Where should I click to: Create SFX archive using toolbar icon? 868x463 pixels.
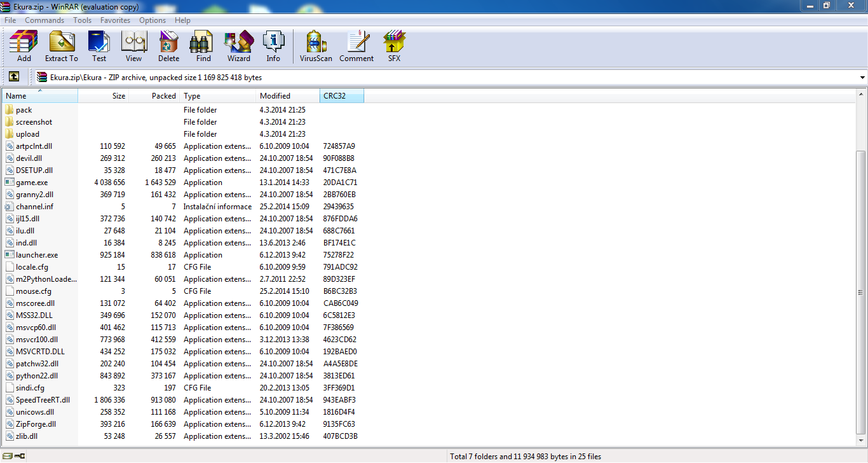[394, 46]
